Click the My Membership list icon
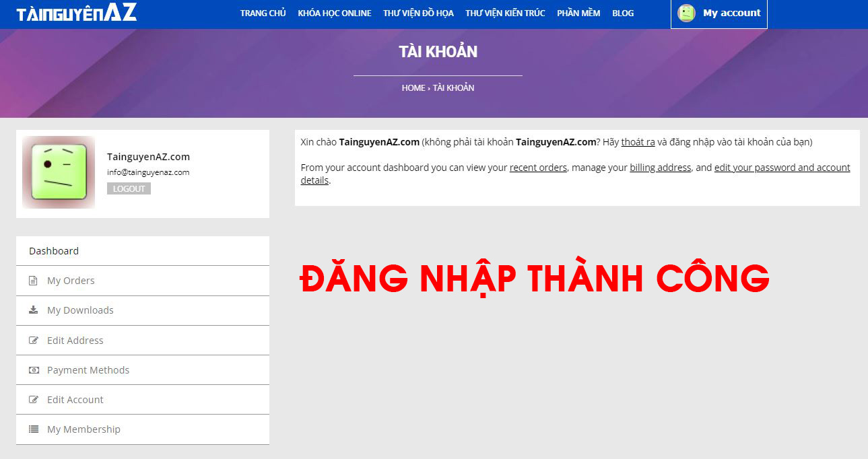 (34, 429)
